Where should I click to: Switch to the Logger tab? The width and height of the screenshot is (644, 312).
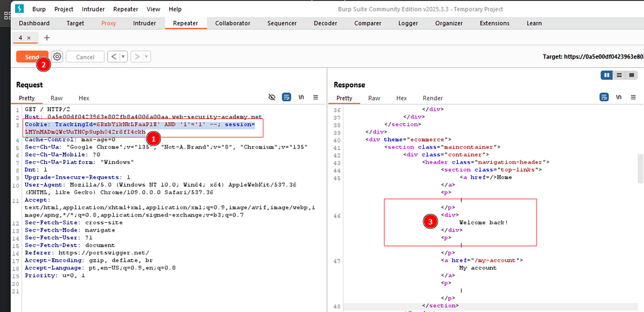pyautogui.click(x=408, y=23)
